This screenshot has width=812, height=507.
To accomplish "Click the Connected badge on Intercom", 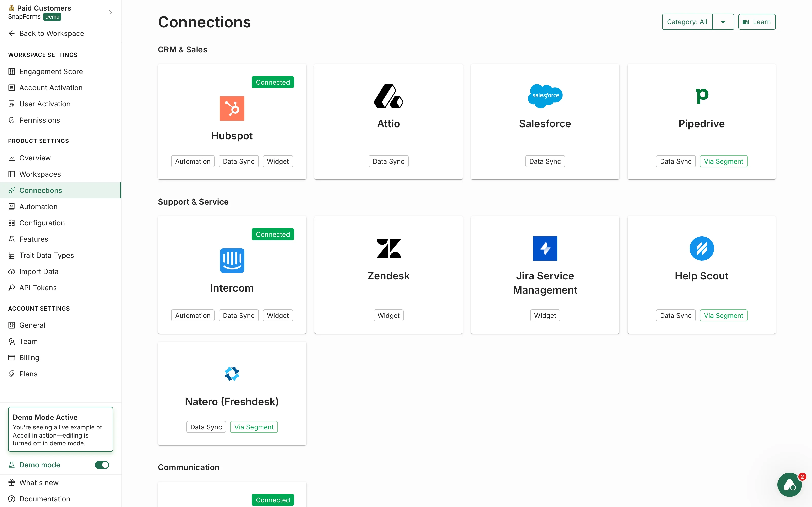I will (x=273, y=234).
